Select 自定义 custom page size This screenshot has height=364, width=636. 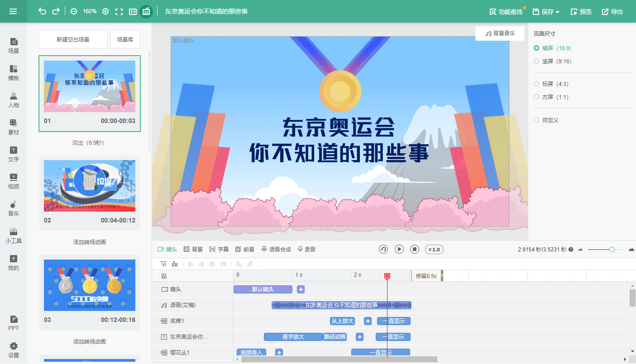(546, 120)
